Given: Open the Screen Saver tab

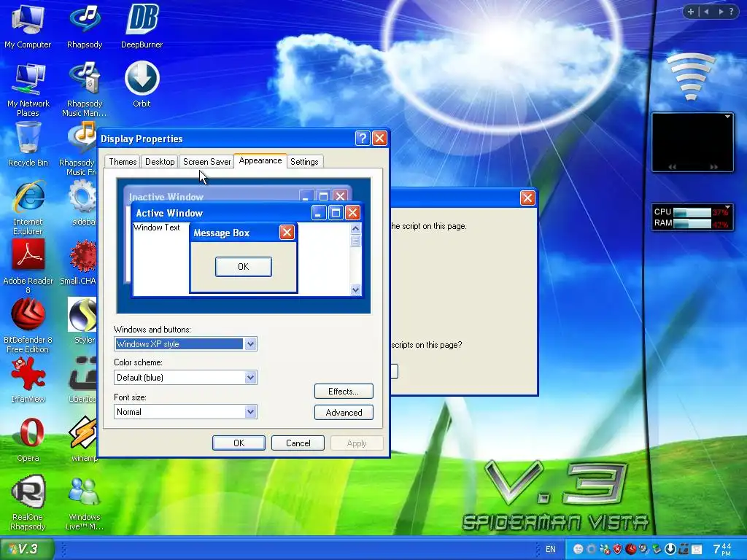Looking at the screenshot, I should (x=206, y=161).
